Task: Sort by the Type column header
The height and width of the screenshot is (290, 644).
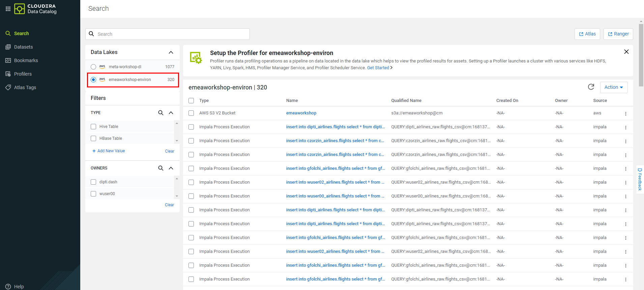Action: [x=204, y=101]
